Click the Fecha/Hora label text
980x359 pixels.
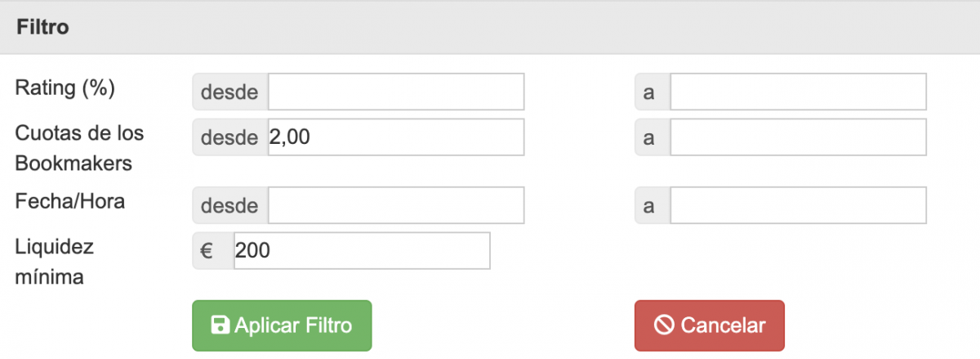pyautogui.click(x=70, y=201)
